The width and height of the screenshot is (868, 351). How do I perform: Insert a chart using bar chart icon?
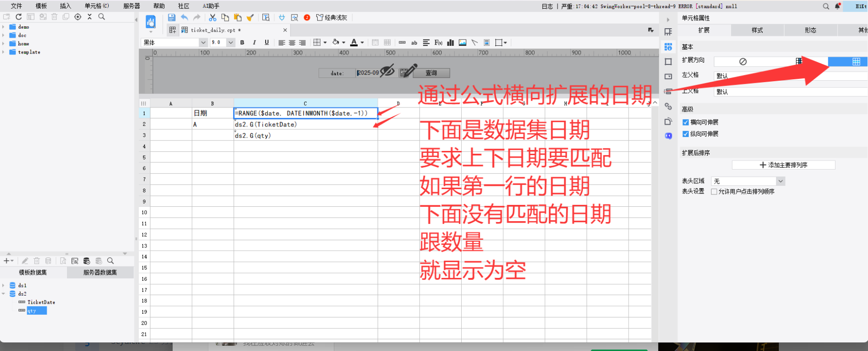[450, 43]
